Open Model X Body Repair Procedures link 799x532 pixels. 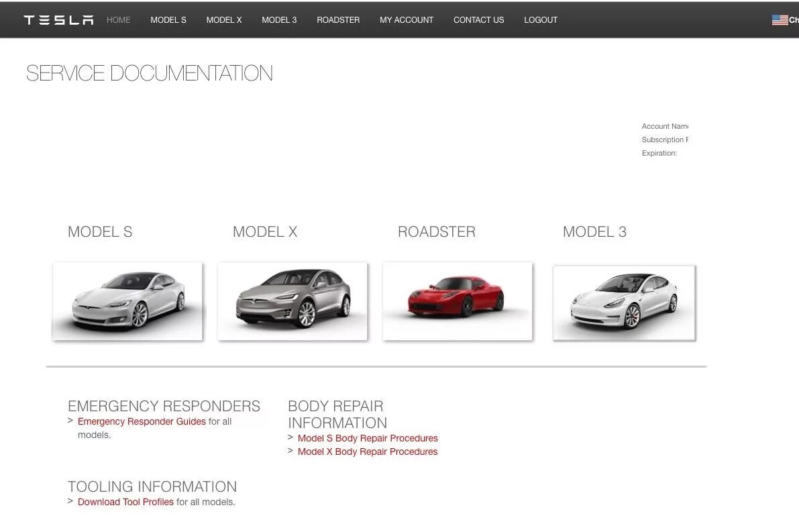(x=368, y=451)
